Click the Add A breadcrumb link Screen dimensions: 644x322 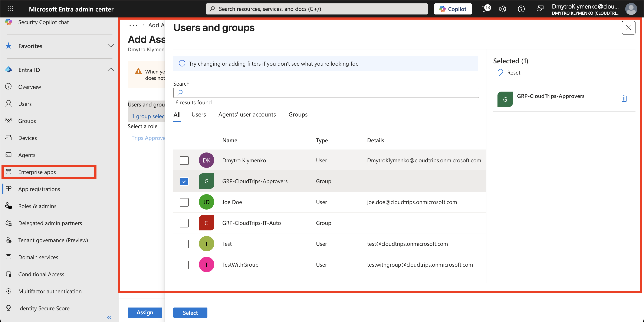click(156, 25)
